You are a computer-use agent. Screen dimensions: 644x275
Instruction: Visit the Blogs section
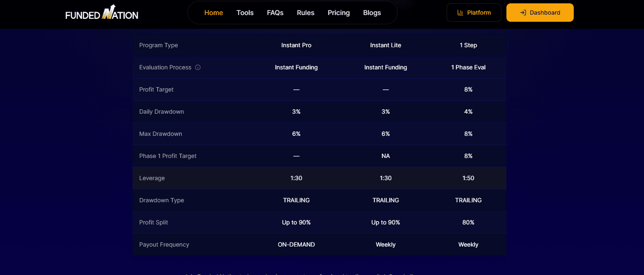[372, 13]
